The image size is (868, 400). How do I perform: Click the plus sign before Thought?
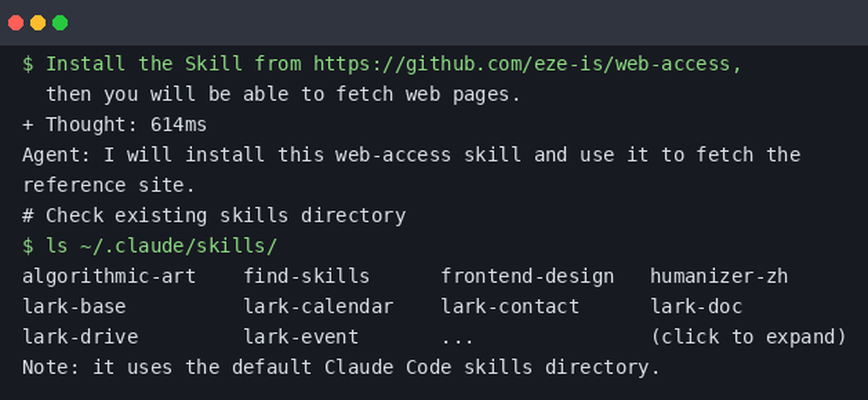click(28, 126)
